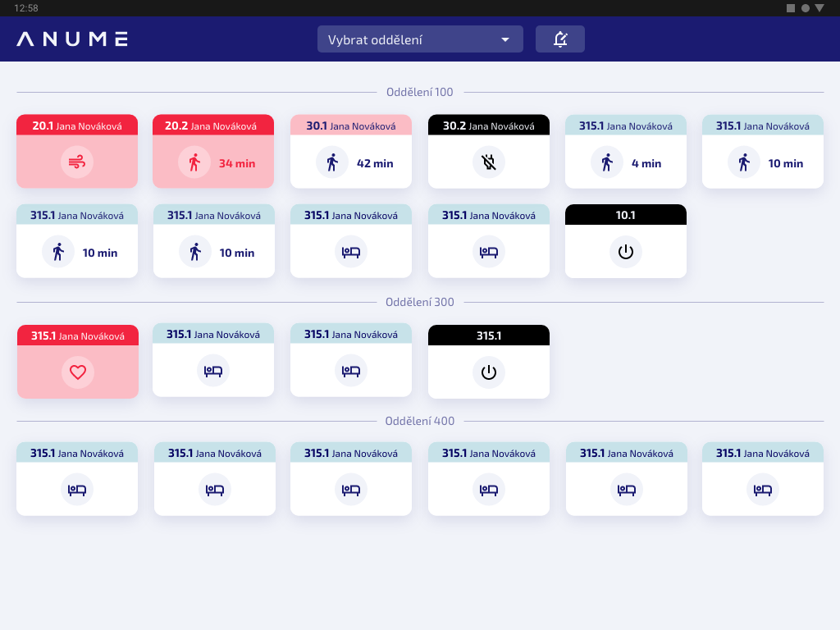Click the system status triangle icon
This screenshot has height=630, width=840.
(819, 8)
